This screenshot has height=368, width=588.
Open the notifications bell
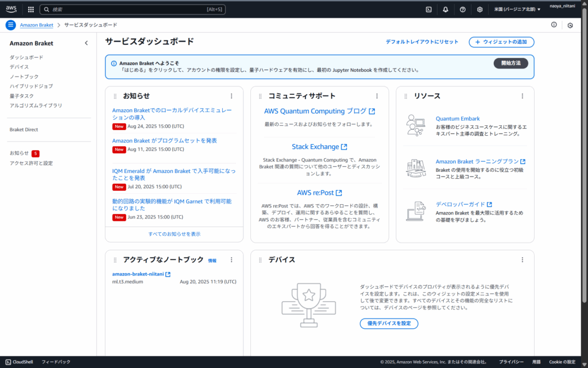(446, 9)
